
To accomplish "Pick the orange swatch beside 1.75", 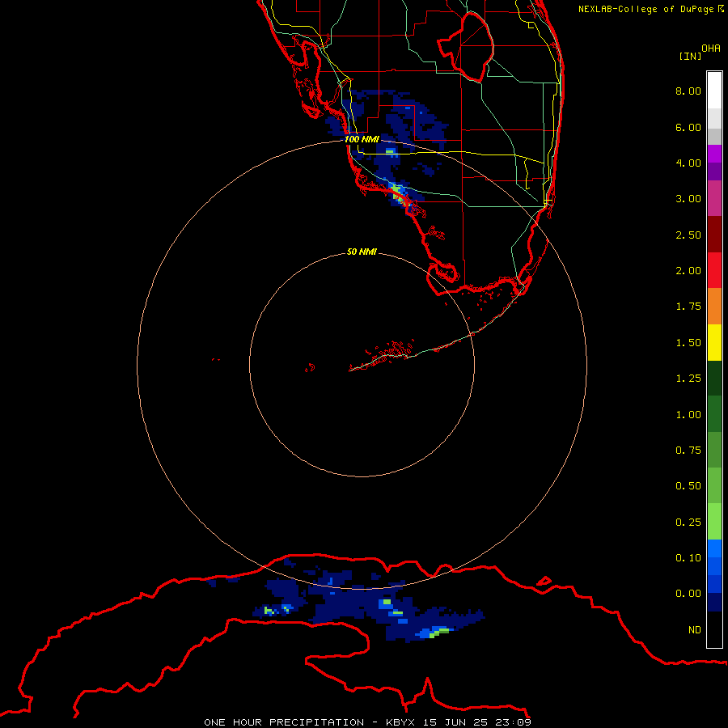I will click(x=714, y=307).
